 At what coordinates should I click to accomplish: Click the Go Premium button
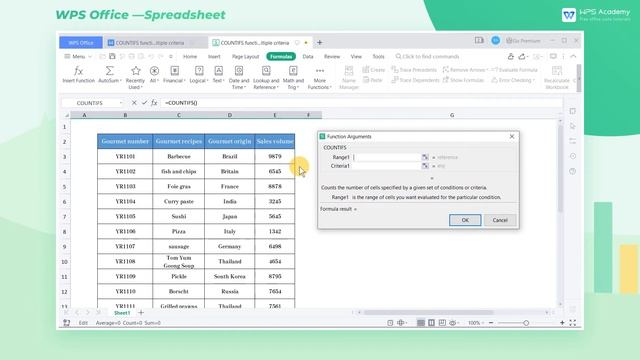tap(523, 41)
